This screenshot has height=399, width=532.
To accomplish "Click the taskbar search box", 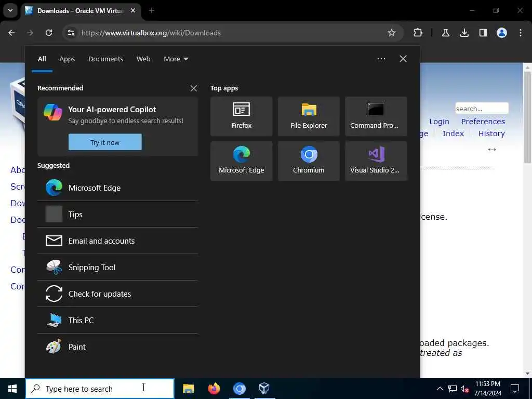I will pyautogui.click(x=100, y=389).
